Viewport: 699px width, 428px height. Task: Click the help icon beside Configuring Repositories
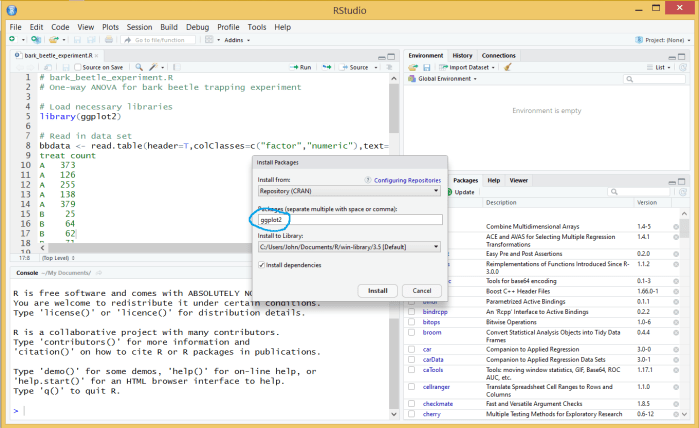tap(367, 180)
